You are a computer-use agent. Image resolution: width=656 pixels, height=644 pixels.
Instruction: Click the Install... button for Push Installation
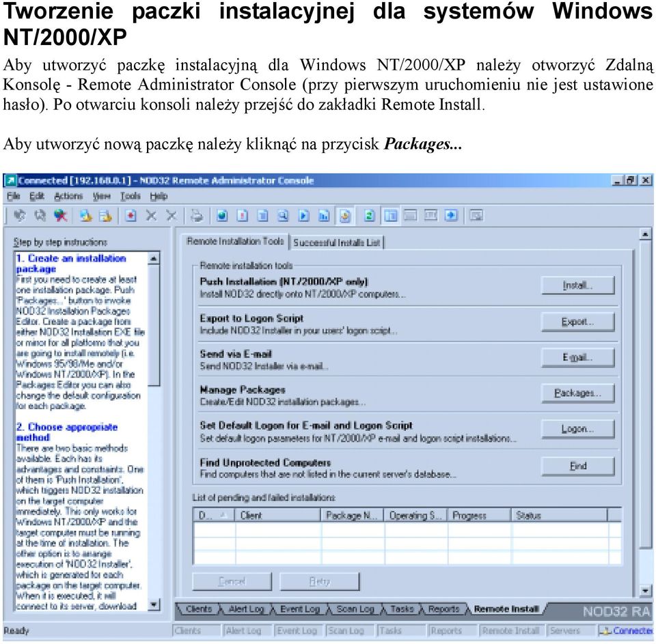pyautogui.click(x=578, y=285)
